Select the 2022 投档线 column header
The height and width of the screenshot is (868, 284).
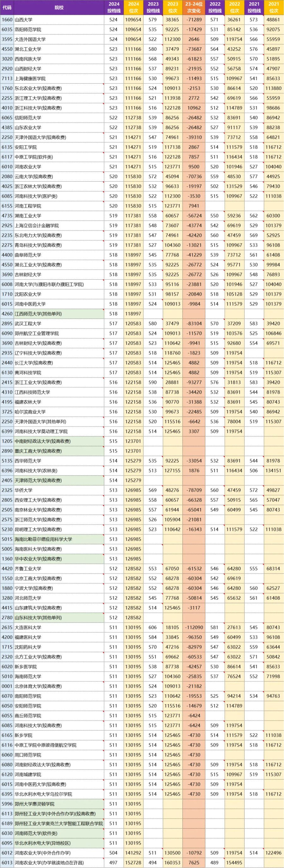click(215, 8)
